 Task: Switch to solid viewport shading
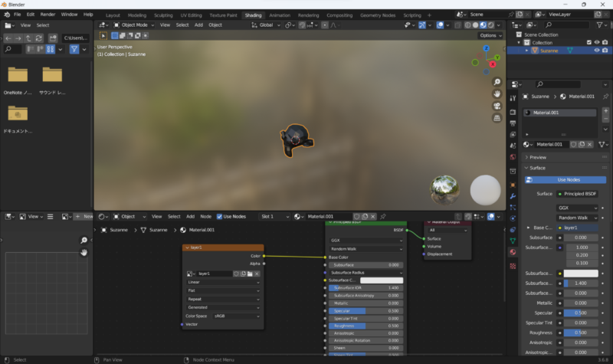pyautogui.click(x=475, y=25)
